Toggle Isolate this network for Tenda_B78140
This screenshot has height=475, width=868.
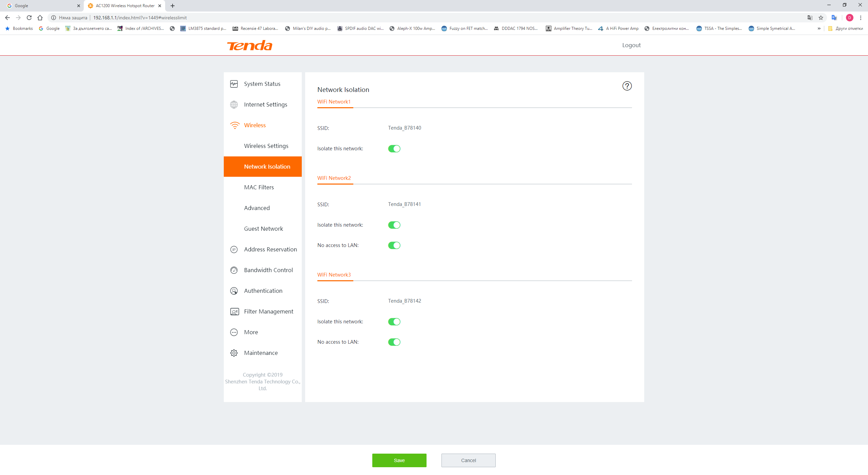click(x=394, y=149)
